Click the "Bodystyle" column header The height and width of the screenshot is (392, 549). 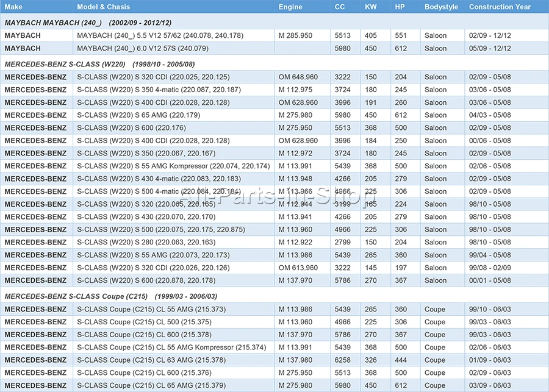441,7
